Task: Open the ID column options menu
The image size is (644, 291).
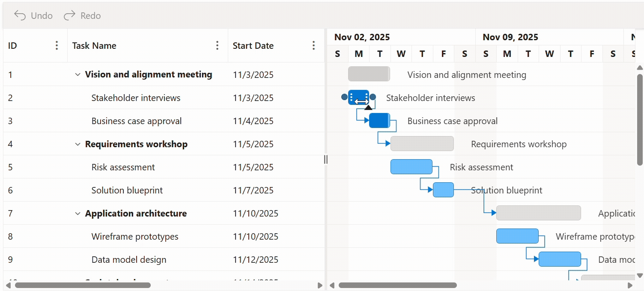Action: point(56,45)
